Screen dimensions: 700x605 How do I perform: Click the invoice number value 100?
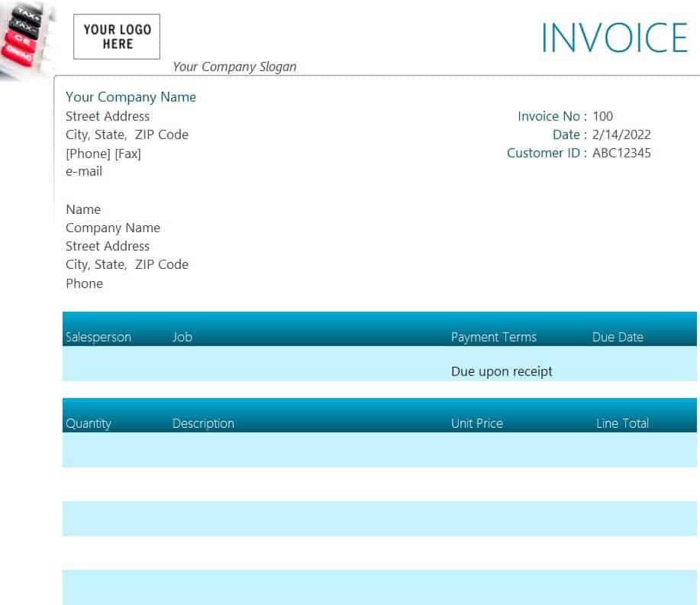click(602, 116)
